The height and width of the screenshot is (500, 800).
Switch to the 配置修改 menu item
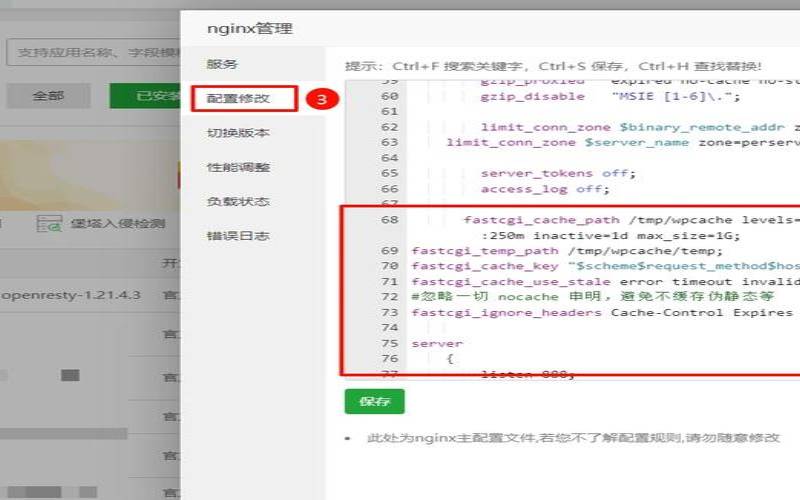coord(238,98)
